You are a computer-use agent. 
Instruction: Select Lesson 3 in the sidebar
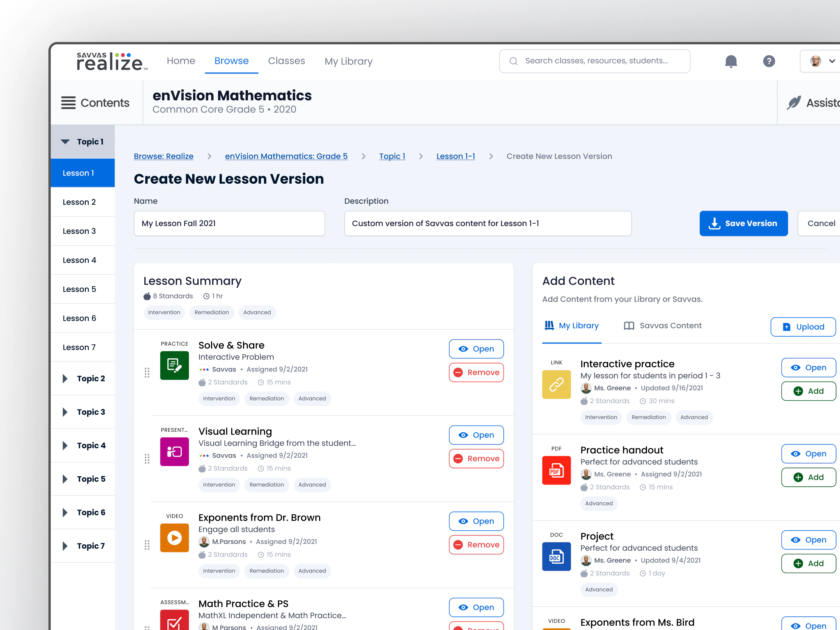[x=83, y=231]
